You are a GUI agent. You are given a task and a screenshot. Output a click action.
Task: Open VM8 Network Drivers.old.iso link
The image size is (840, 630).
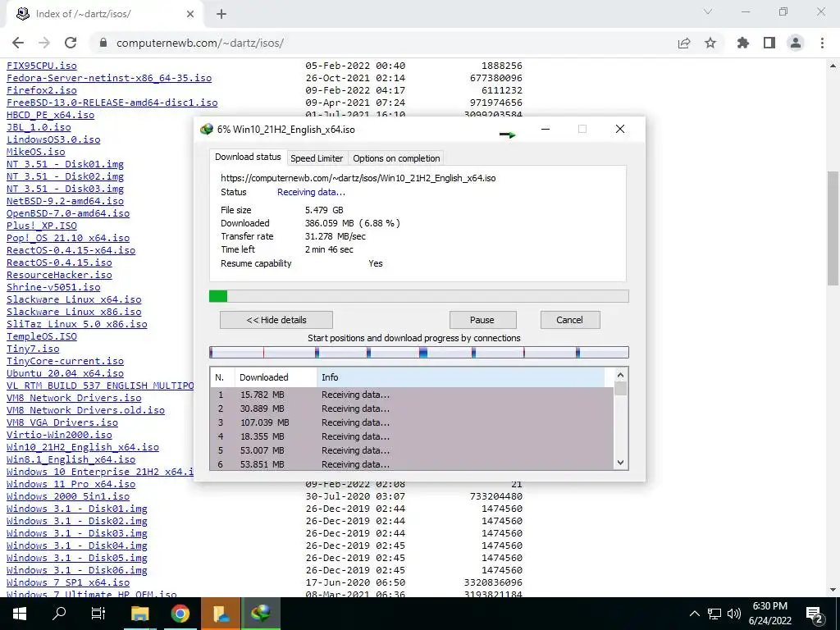pyautogui.click(x=85, y=410)
